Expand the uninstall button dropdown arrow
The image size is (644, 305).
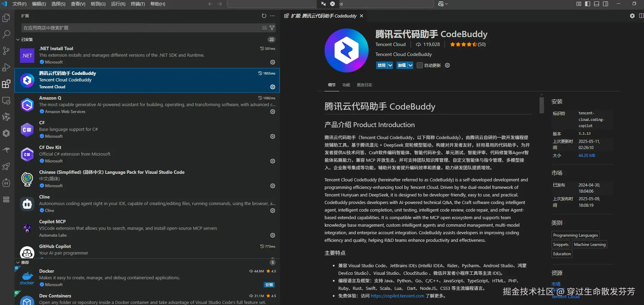pyautogui.click(x=410, y=65)
